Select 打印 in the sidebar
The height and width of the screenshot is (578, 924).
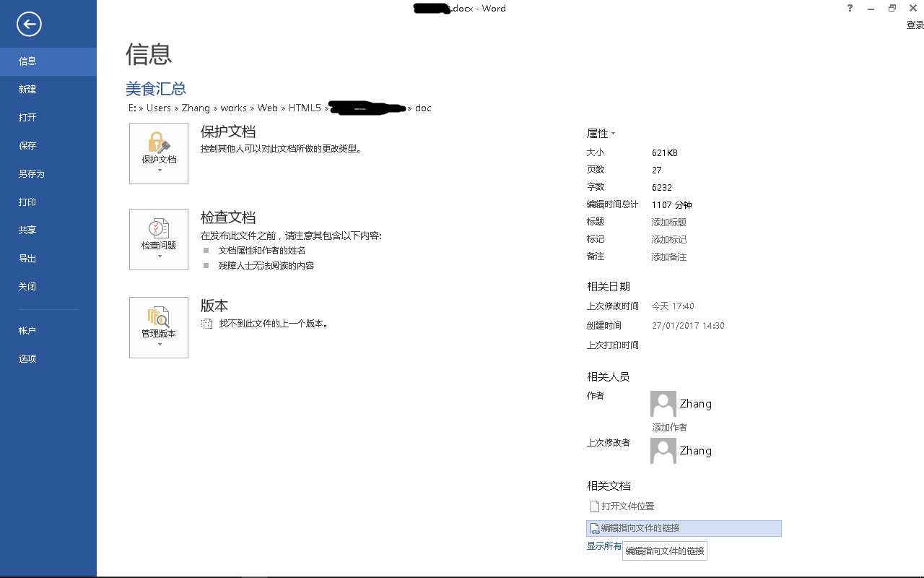pyautogui.click(x=48, y=202)
